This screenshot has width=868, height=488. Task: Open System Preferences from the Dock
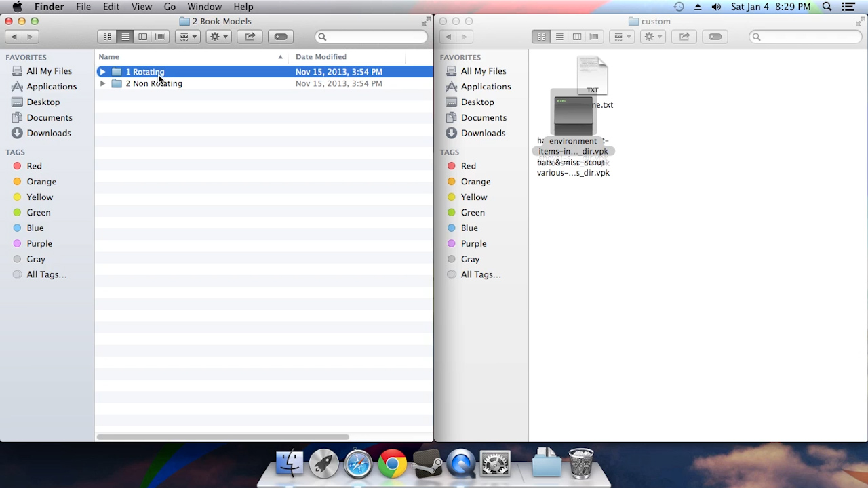pos(495,464)
